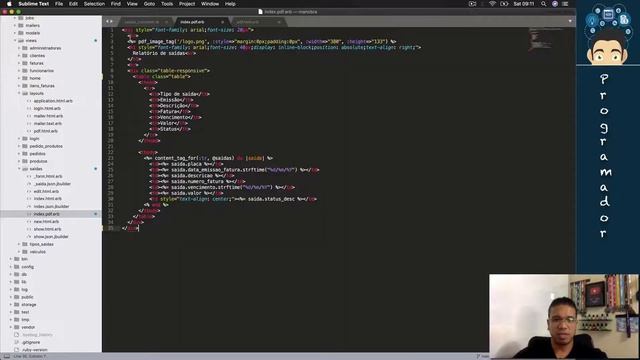Click the storage folder icon
This screenshot has height=360, width=640.
coord(17,304)
